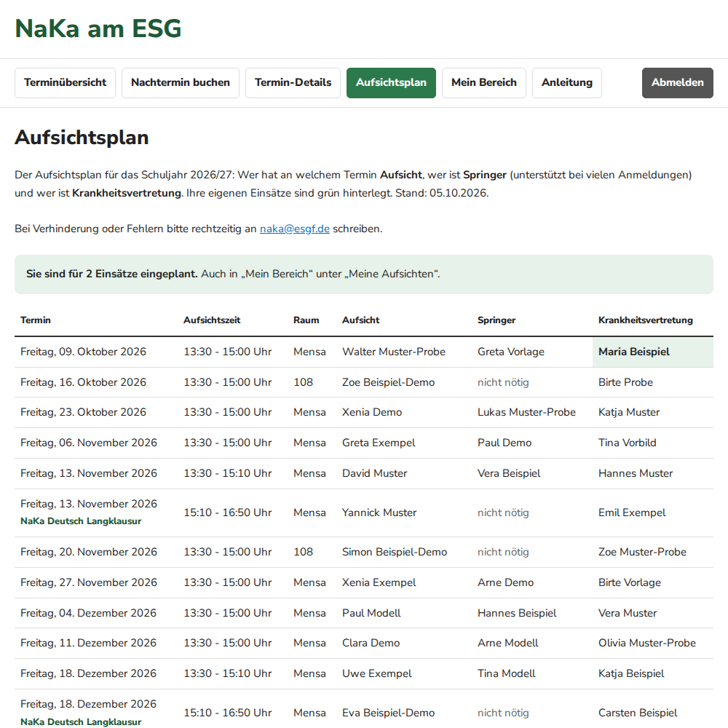Click Xenia Demo supervisor name
This screenshot has height=728, width=728.
coord(372,412)
